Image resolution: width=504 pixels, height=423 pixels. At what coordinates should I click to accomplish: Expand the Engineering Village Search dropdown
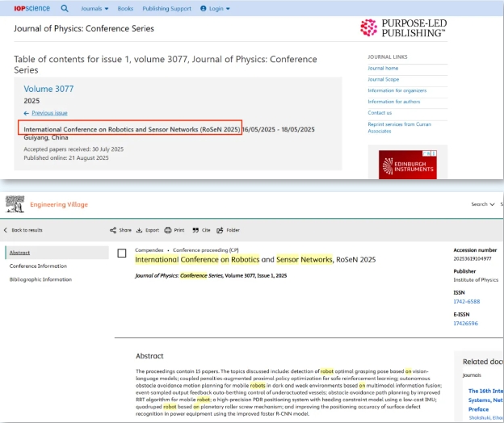[x=482, y=204]
